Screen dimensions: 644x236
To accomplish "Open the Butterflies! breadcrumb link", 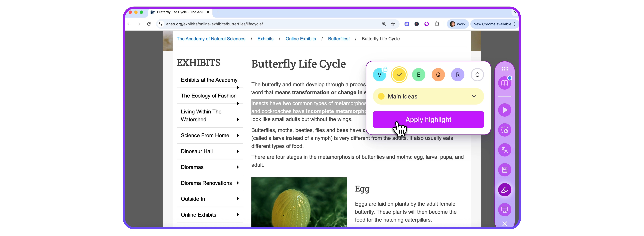I will pos(339,39).
